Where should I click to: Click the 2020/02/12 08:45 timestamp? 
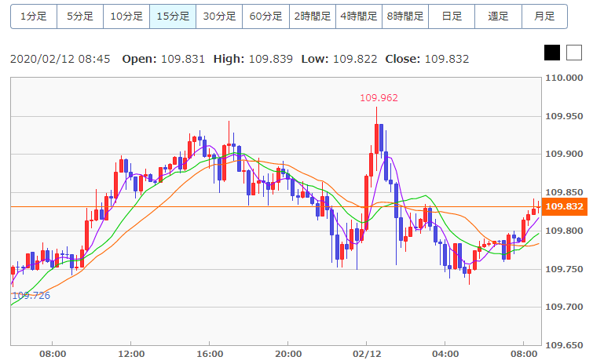tap(60, 59)
